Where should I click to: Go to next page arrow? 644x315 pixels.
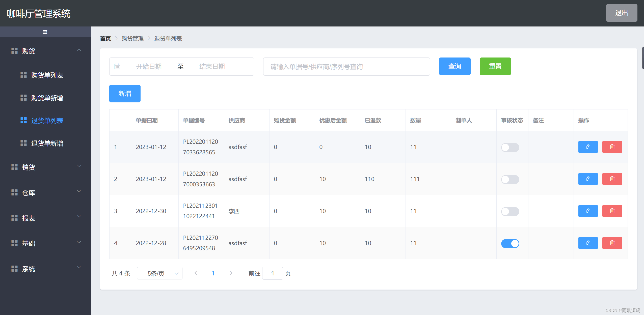click(231, 273)
